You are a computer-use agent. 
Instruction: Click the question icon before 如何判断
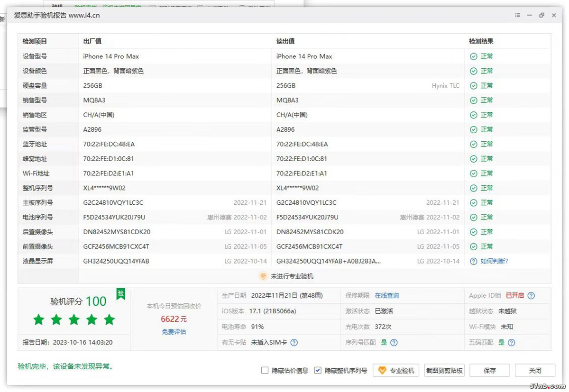click(473, 262)
